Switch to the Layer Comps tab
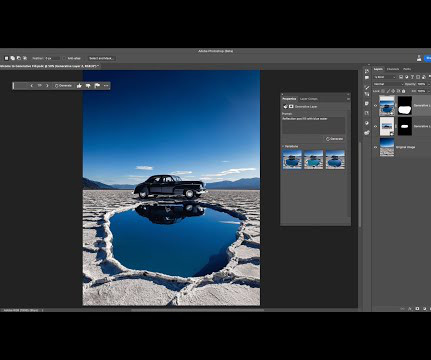 click(x=308, y=99)
